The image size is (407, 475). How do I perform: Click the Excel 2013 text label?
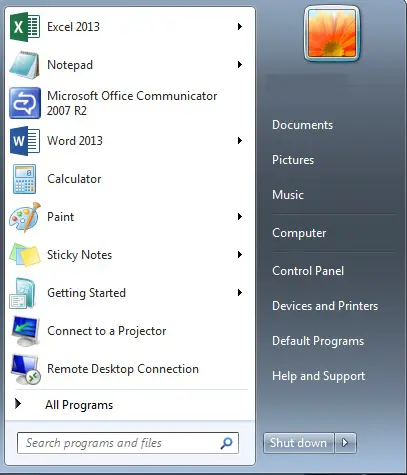coord(73,27)
